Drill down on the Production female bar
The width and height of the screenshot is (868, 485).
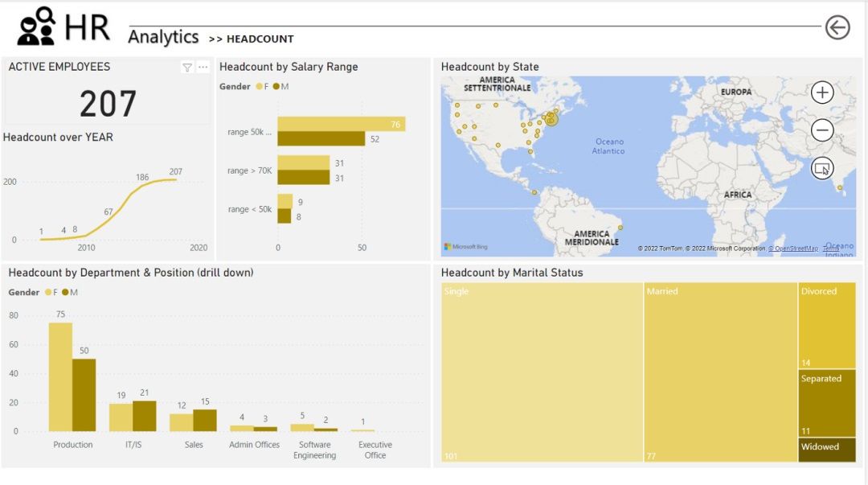tap(60, 377)
